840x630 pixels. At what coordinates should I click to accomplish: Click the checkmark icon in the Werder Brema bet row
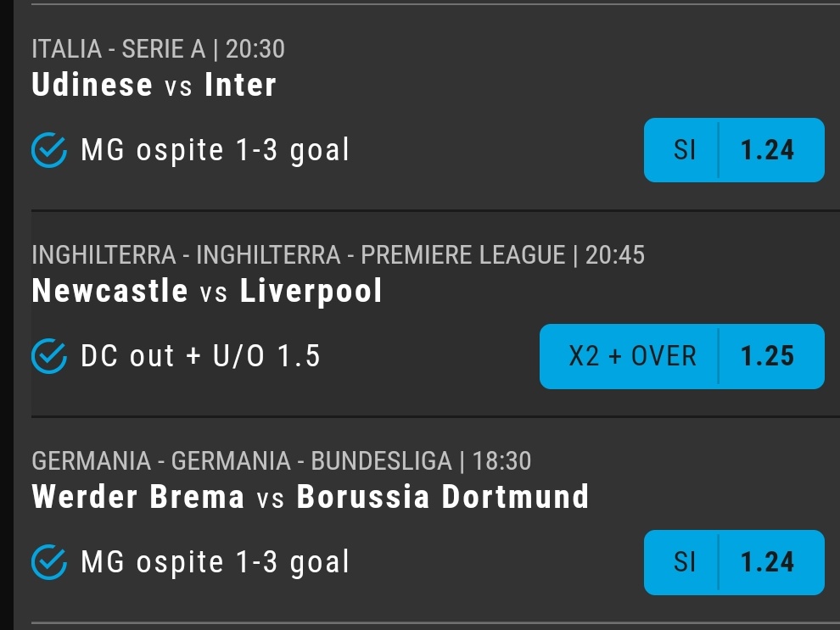click(49, 562)
